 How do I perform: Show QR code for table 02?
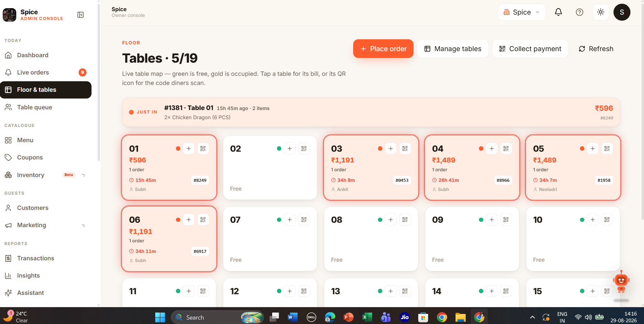click(304, 149)
